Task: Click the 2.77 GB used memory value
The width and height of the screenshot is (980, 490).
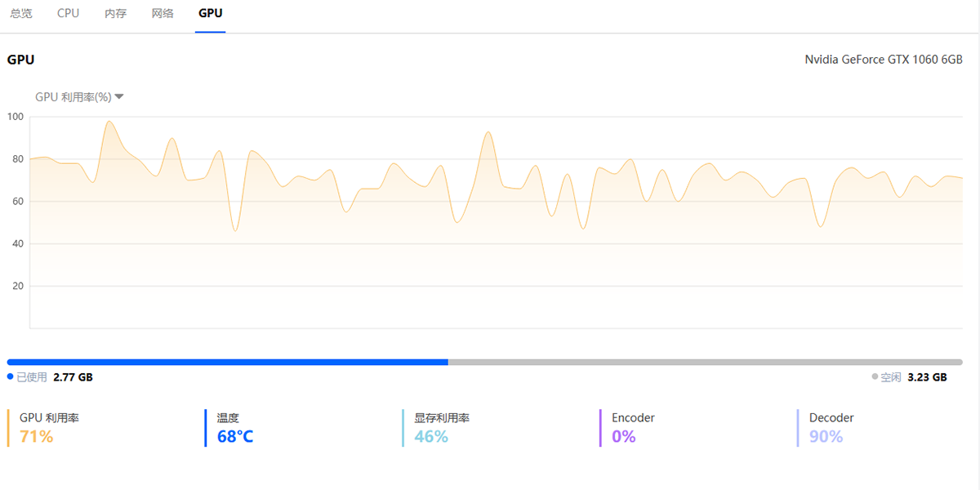Action: tap(73, 377)
